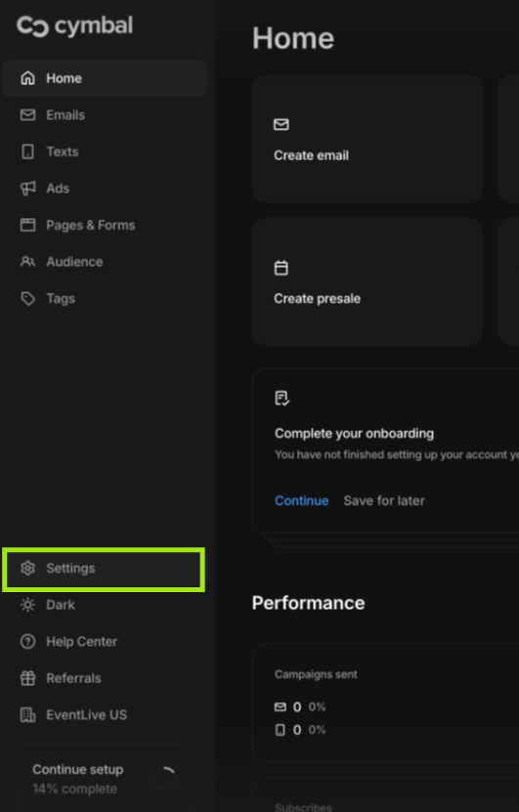Screen dimensions: 519x812
Task: Open Settings gear icon
Action: coord(28,568)
